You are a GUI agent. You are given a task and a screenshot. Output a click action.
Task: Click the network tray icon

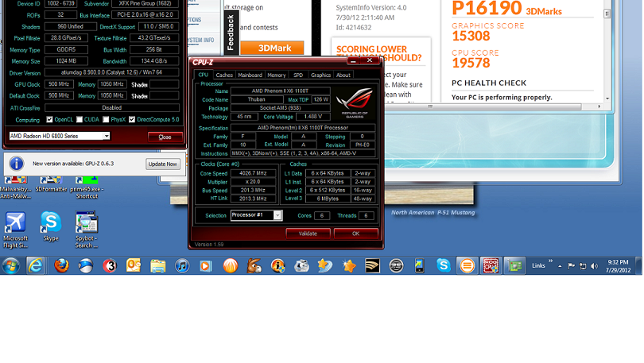(583, 266)
